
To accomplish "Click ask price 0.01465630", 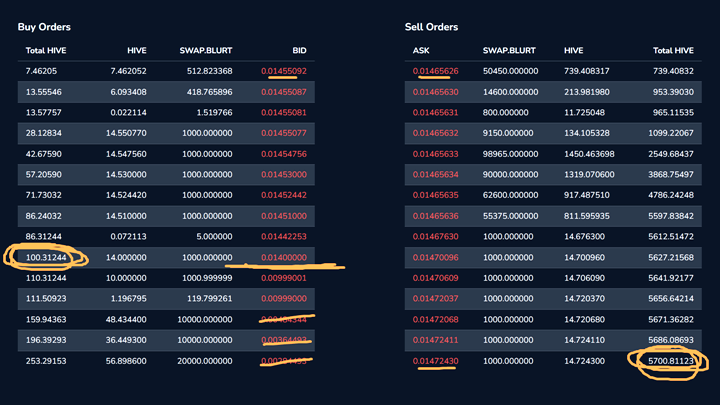I will pyautogui.click(x=435, y=92).
